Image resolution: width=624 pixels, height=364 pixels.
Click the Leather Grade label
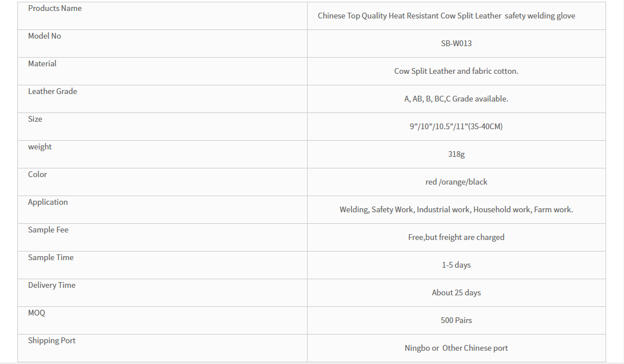tap(53, 91)
